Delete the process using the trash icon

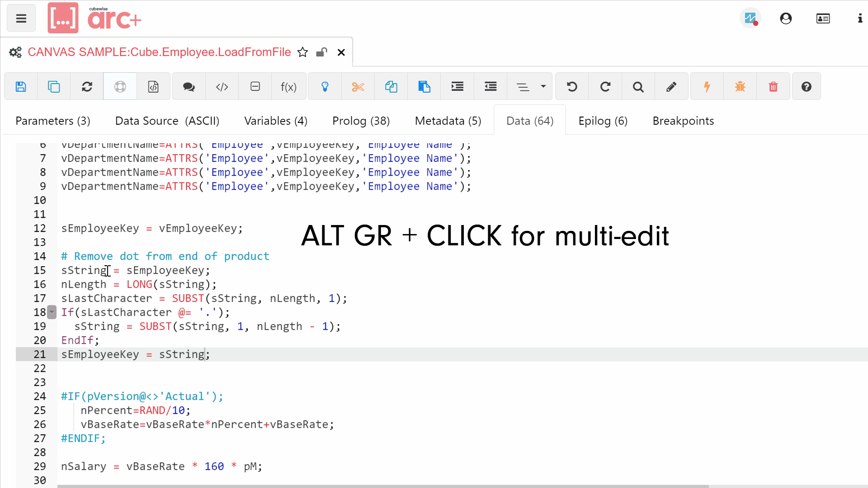tap(773, 86)
